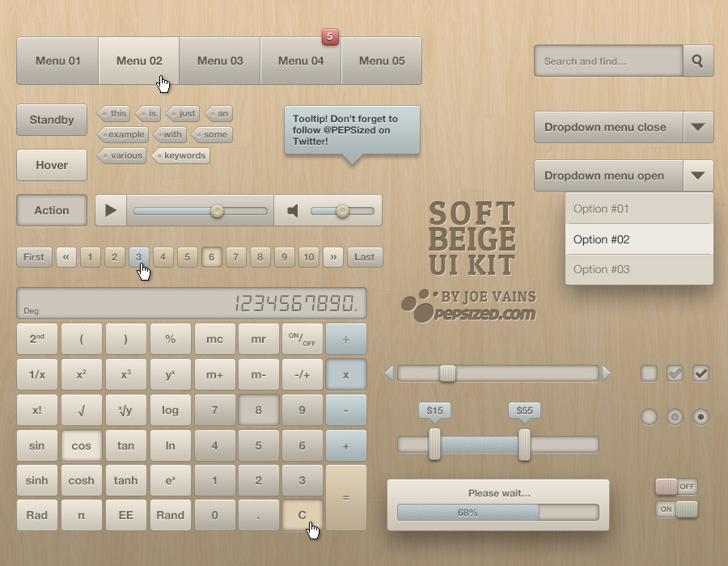Click right arrow of horizontal scrollbar
The width and height of the screenshot is (728, 566).
tap(607, 373)
